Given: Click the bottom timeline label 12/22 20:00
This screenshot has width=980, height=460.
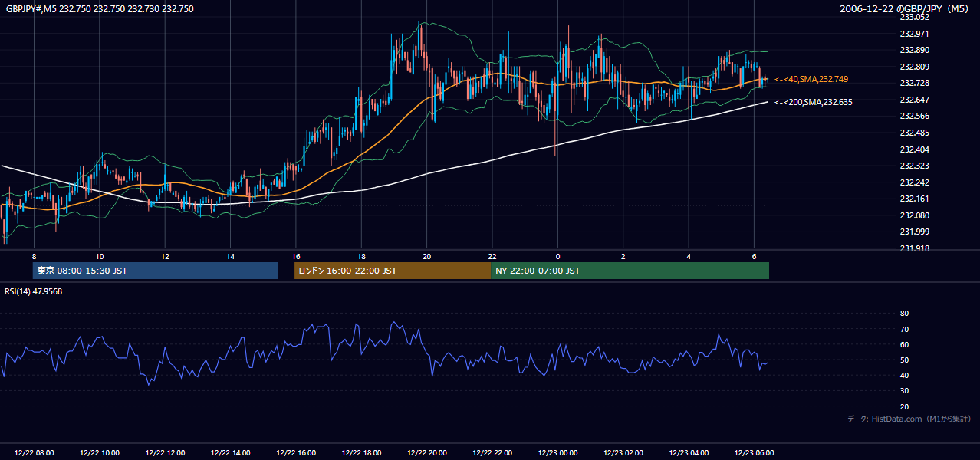Looking at the screenshot, I should click(427, 453).
